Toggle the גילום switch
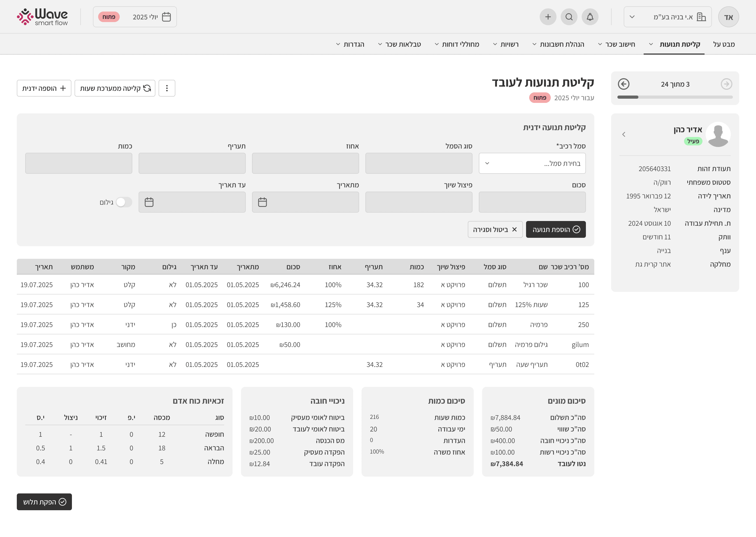This screenshot has width=756, height=537. point(124,202)
